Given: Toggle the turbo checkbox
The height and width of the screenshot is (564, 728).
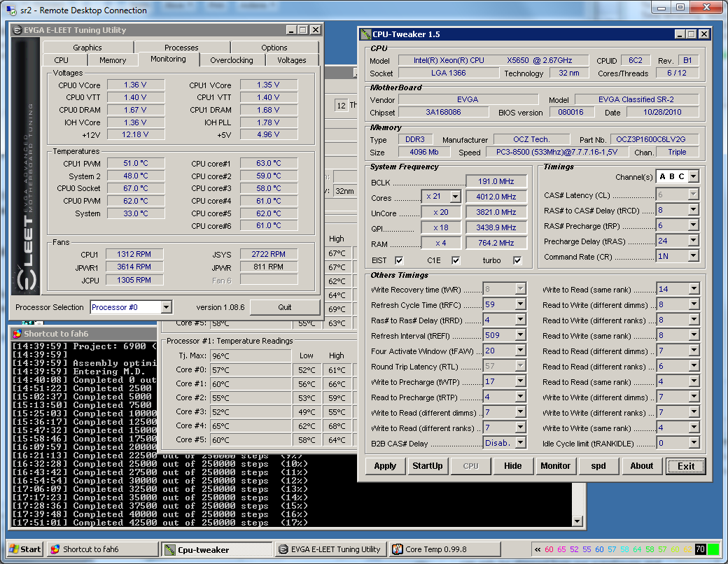Looking at the screenshot, I should click(517, 260).
